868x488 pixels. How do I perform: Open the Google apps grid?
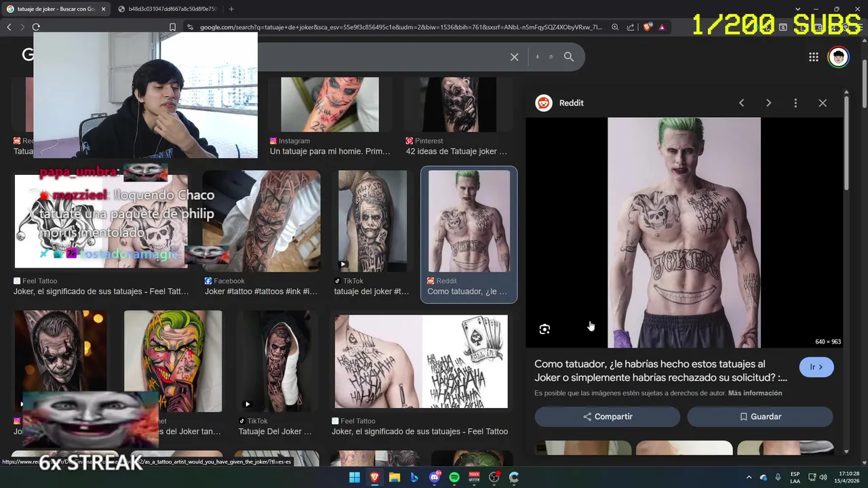814,57
